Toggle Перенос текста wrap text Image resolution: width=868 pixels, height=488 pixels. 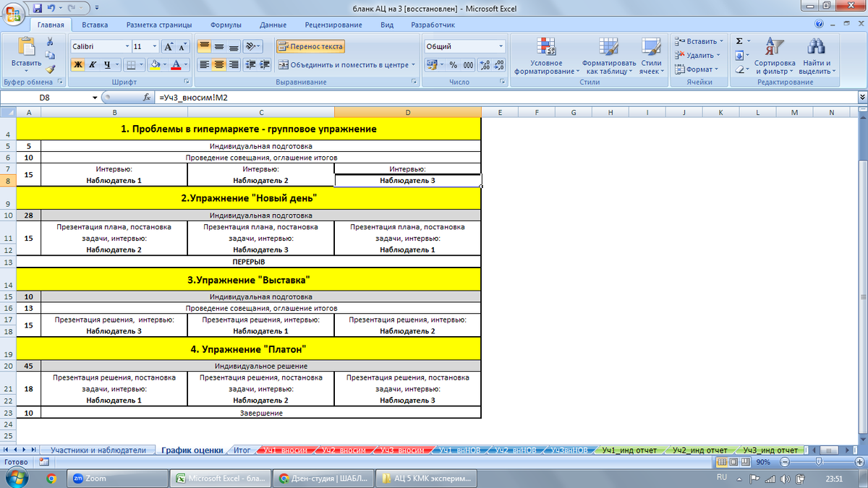310,46
